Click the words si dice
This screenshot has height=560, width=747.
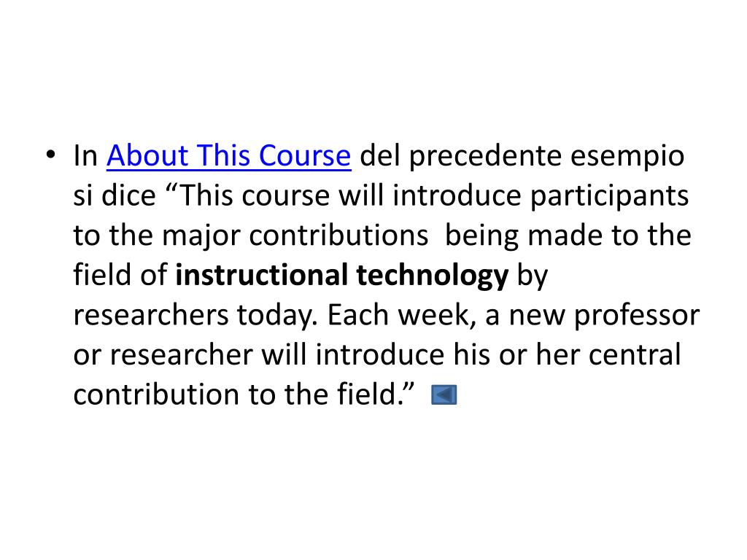point(115,195)
